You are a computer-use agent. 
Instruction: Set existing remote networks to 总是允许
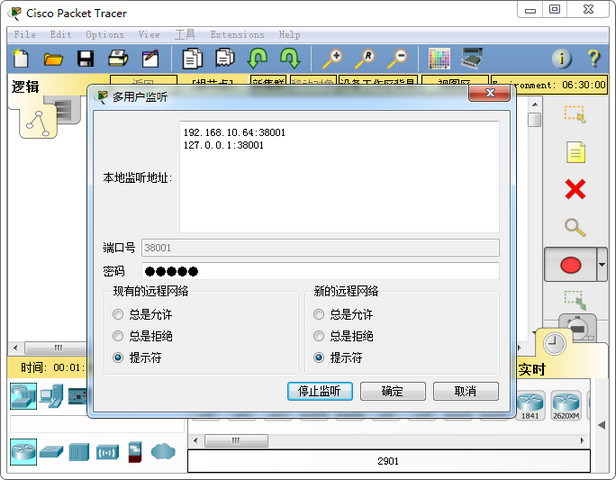pos(143,314)
